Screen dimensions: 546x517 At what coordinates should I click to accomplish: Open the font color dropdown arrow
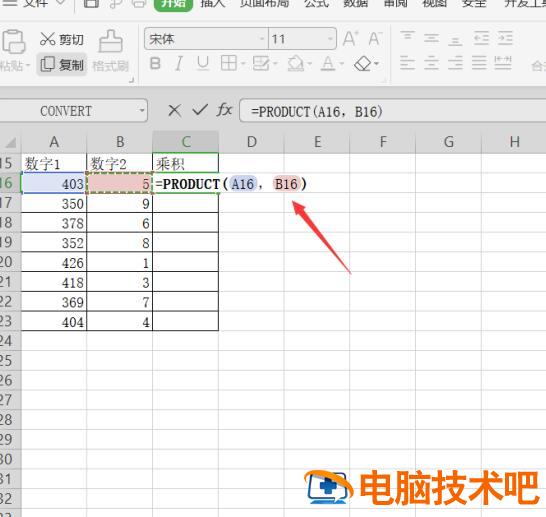pos(342,64)
